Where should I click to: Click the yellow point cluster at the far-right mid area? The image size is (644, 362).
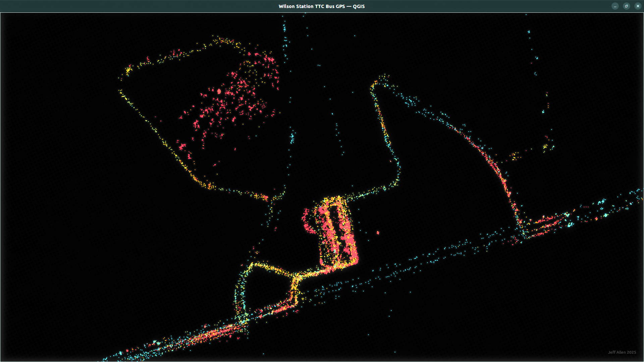(x=546, y=147)
